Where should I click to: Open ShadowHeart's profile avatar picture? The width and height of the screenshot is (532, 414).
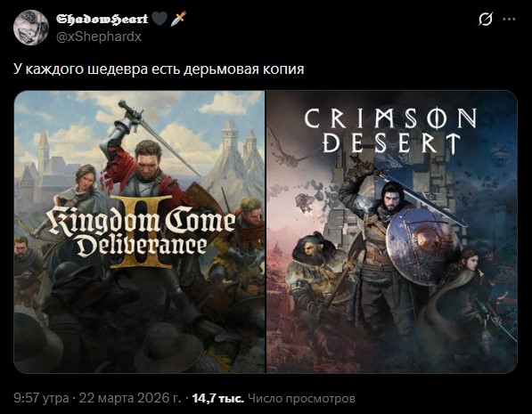[x=31, y=27]
